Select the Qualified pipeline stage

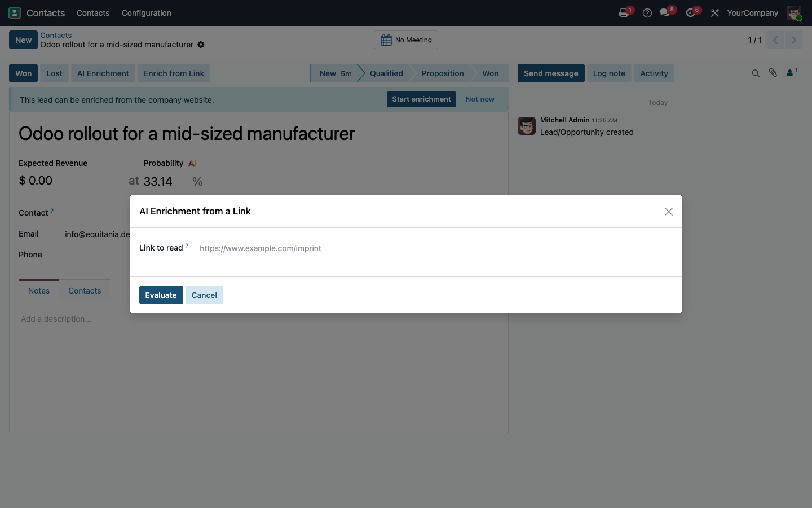pyautogui.click(x=386, y=73)
